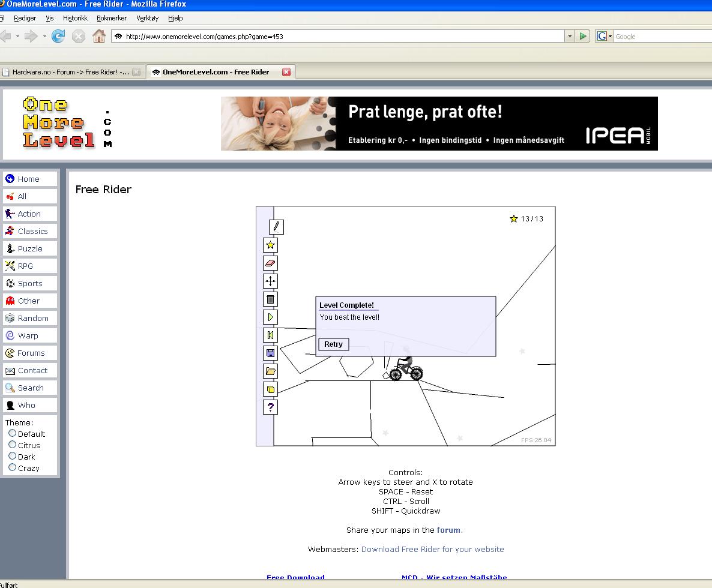The height and width of the screenshot is (588, 712).
Task: Go to Home in the sidebar
Action: tap(30, 179)
